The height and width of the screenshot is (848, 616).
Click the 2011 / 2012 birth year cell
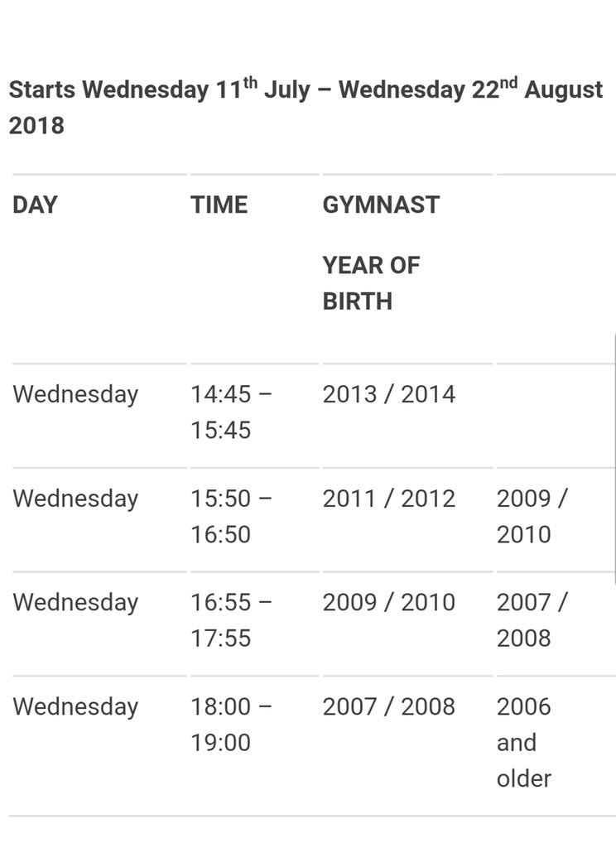(x=389, y=499)
